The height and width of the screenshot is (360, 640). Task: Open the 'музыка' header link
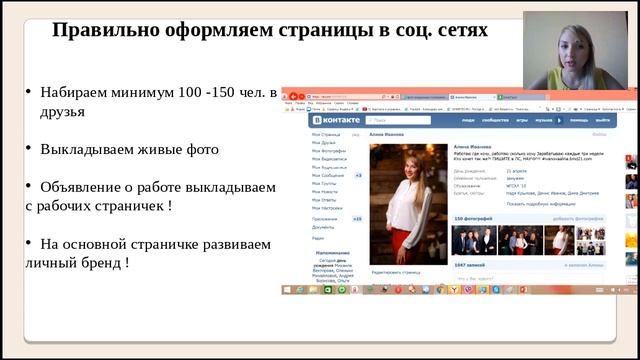click(544, 120)
